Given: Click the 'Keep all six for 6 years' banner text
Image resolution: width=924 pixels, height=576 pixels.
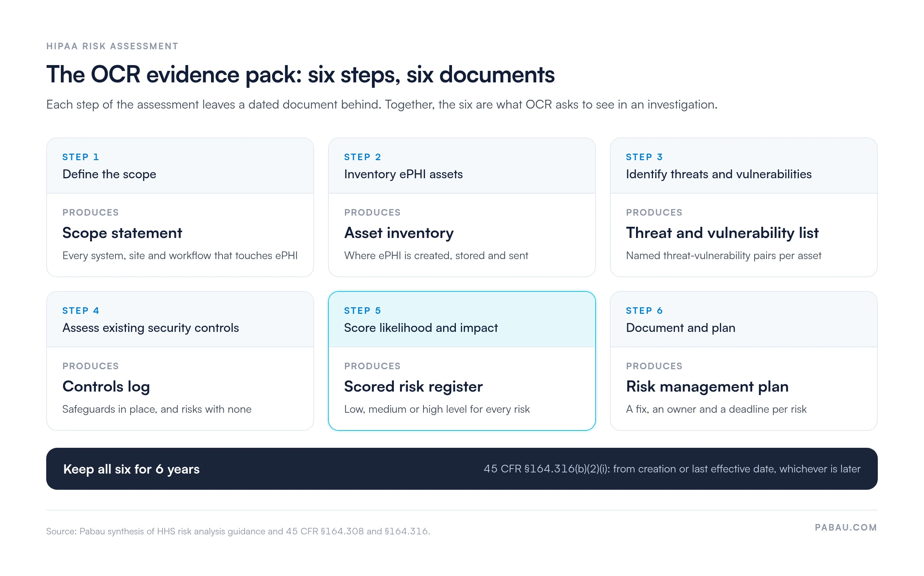Looking at the screenshot, I should [x=131, y=469].
